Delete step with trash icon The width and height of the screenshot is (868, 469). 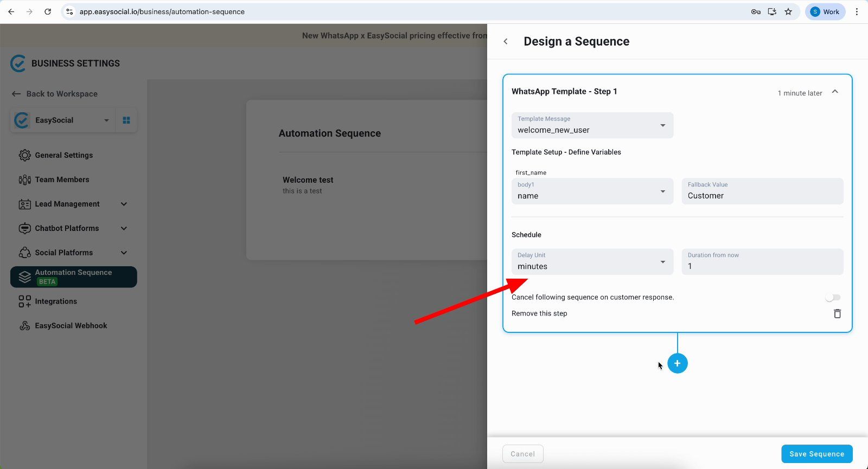(837, 313)
